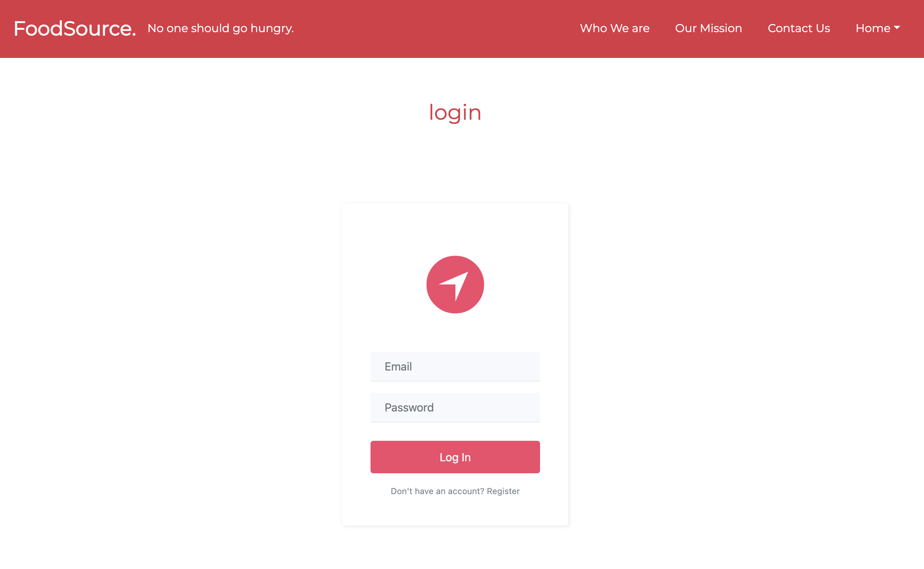The height and width of the screenshot is (569, 924).
Task: Click the white arrow inside the pink circle
Action: (x=454, y=286)
